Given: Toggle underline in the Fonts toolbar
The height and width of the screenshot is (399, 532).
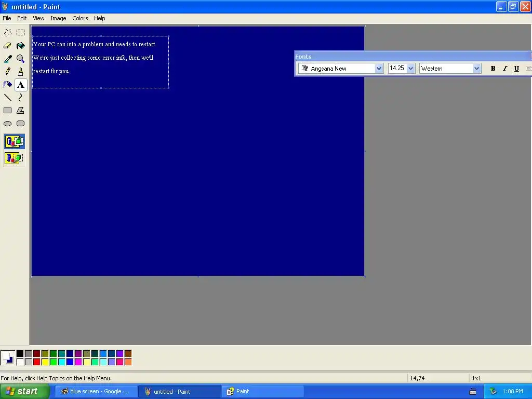Looking at the screenshot, I should click(x=516, y=69).
